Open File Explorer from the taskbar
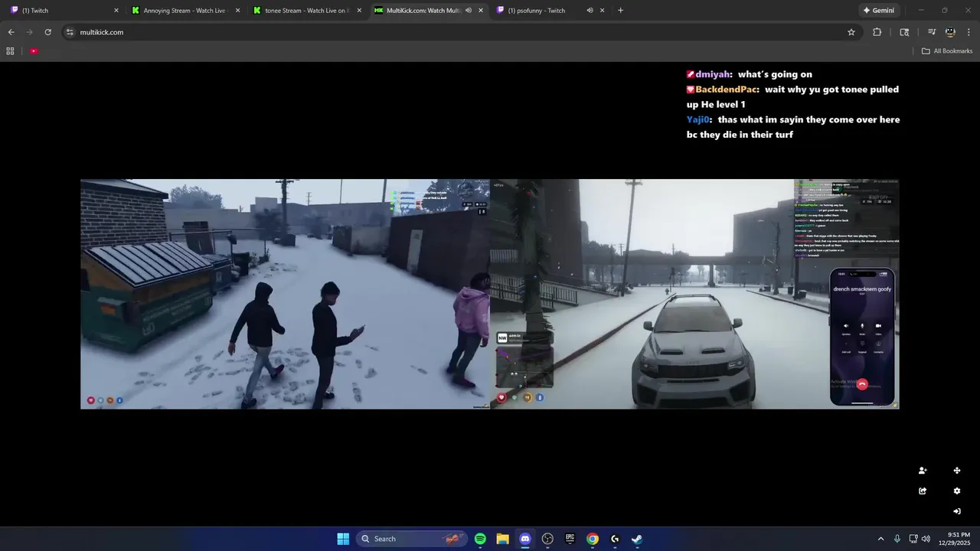 click(x=502, y=539)
